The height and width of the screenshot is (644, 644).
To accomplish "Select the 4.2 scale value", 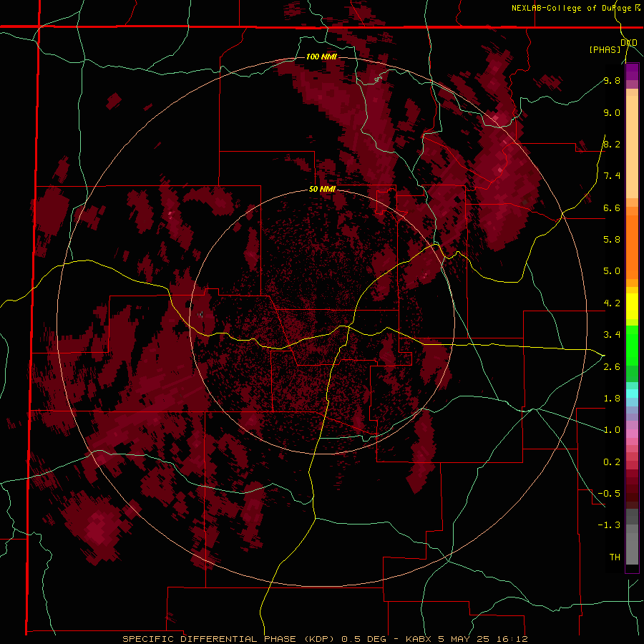I will click(x=612, y=303).
